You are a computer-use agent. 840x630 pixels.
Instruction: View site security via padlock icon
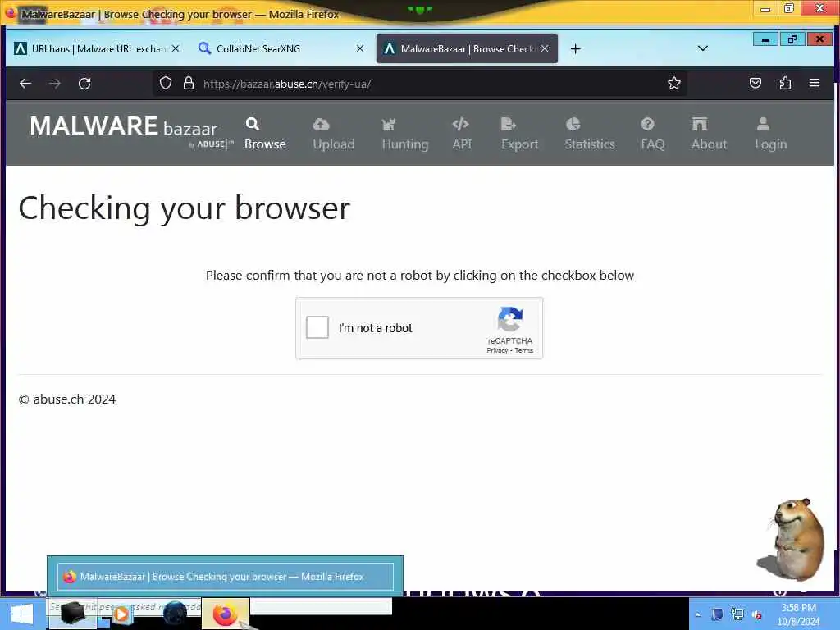pyautogui.click(x=189, y=83)
